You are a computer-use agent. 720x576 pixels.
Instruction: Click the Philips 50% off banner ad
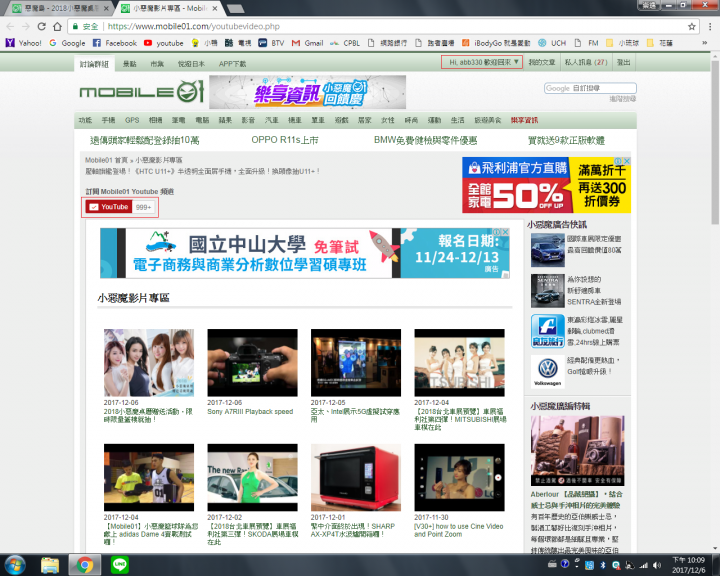tap(546, 185)
